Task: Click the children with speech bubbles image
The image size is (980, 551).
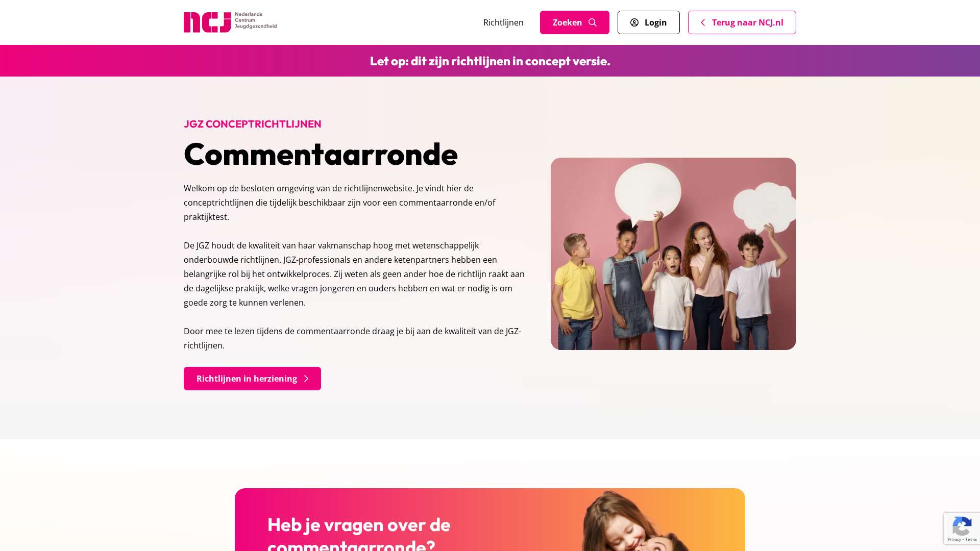Action: click(673, 254)
